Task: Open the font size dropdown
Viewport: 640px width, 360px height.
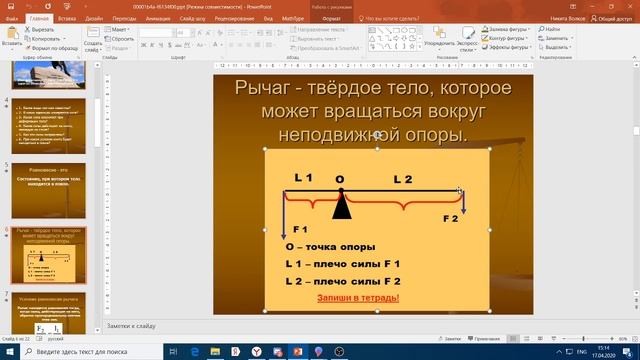Action: click(192, 33)
